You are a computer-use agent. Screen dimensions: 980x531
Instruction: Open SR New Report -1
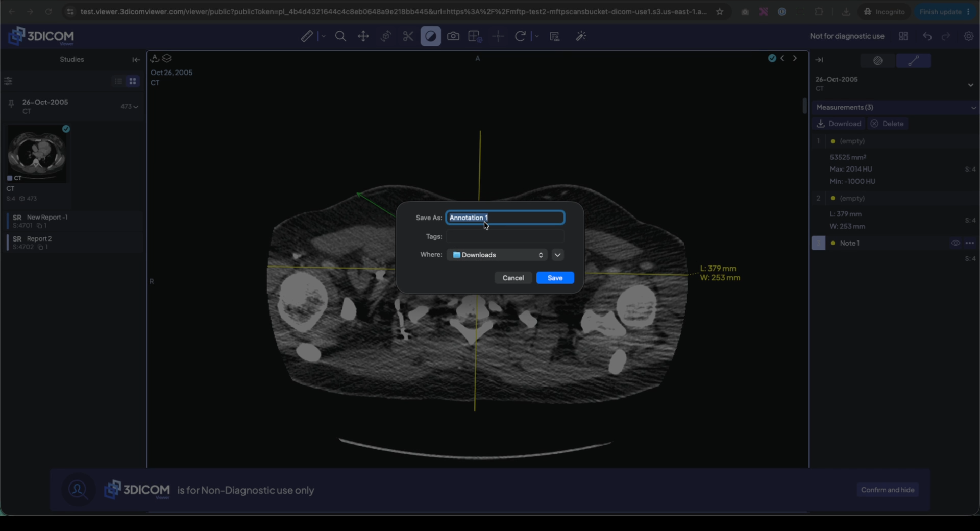[74, 221]
